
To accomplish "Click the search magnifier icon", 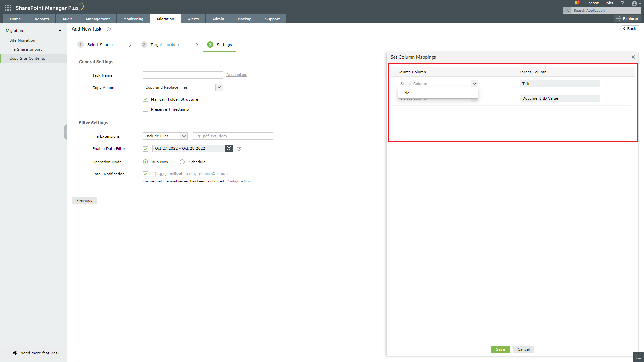I will [x=567, y=10].
